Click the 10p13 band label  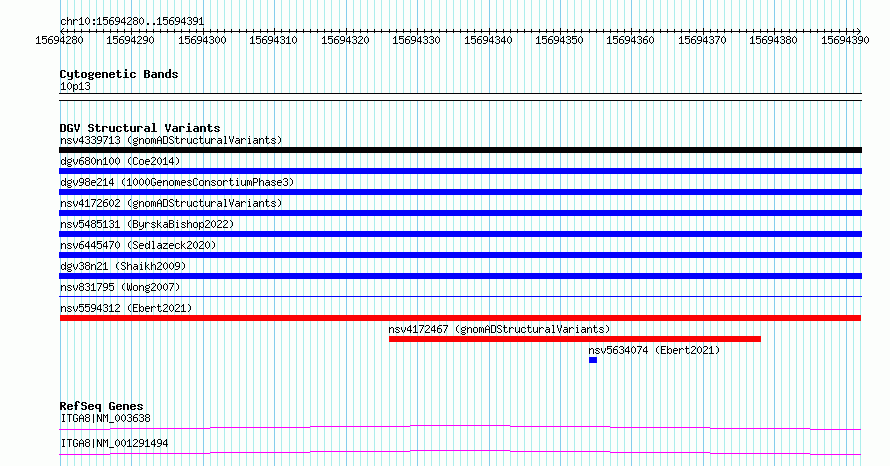[75, 86]
